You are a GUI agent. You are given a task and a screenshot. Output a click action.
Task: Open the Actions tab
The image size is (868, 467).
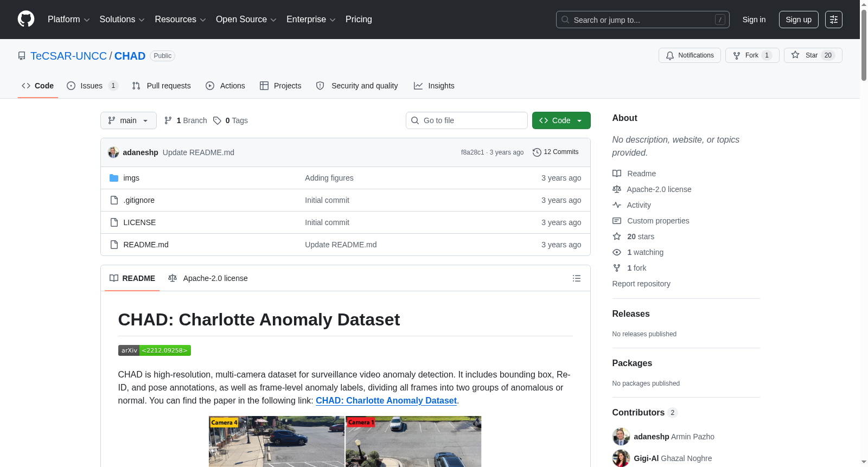[226, 86]
